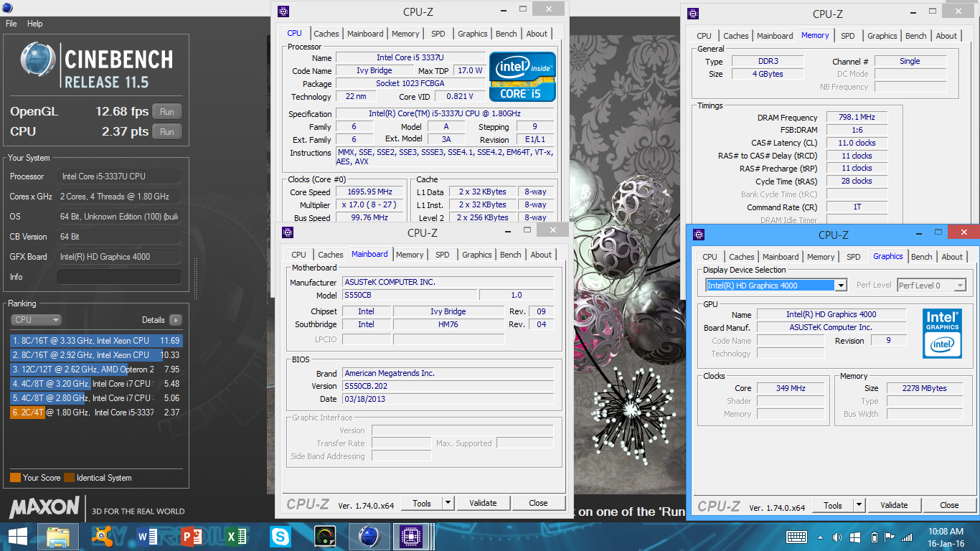
Task: Click the 2278 MBytes memory size value
Action: coord(925,388)
